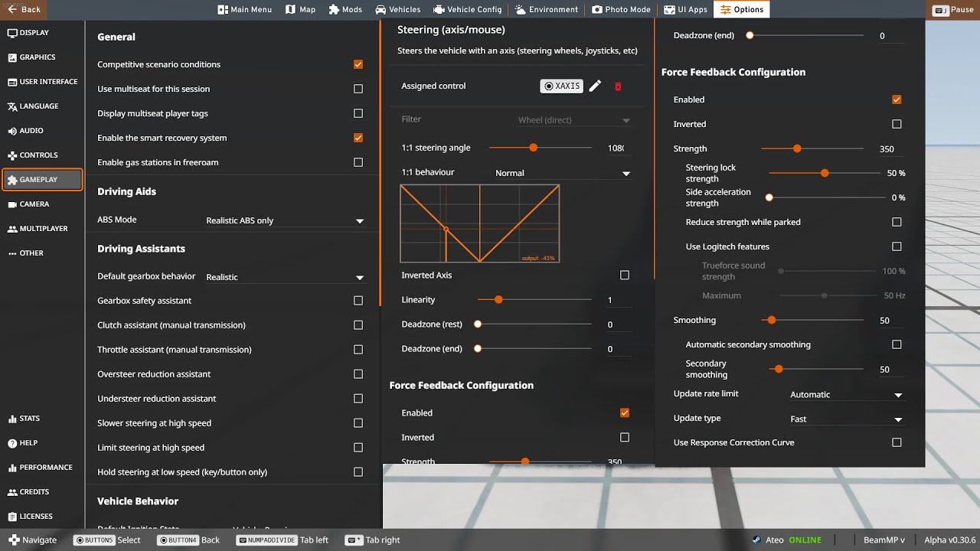The width and height of the screenshot is (980, 551).
Task: Enable Clutch assistant checkbox
Action: click(358, 325)
